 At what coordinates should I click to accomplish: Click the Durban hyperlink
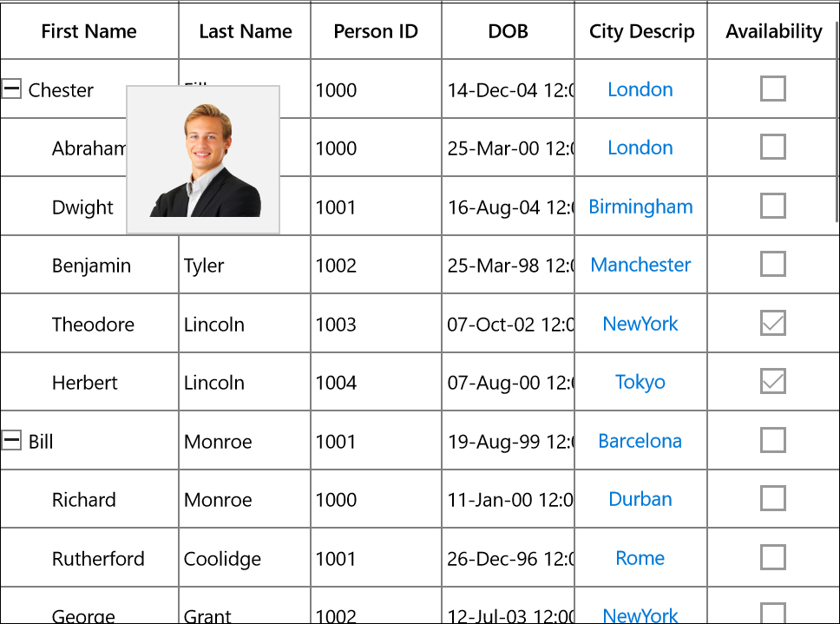[640, 499]
